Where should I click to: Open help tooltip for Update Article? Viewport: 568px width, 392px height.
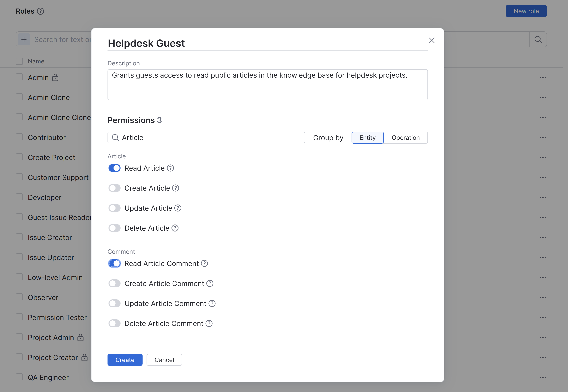tap(178, 208)
